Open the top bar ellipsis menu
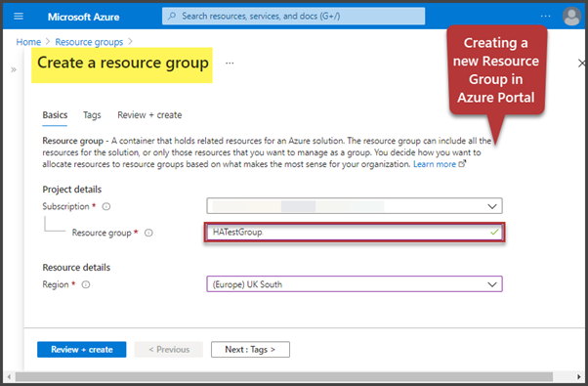Screen dimensions: 588x386 (546, 17)
